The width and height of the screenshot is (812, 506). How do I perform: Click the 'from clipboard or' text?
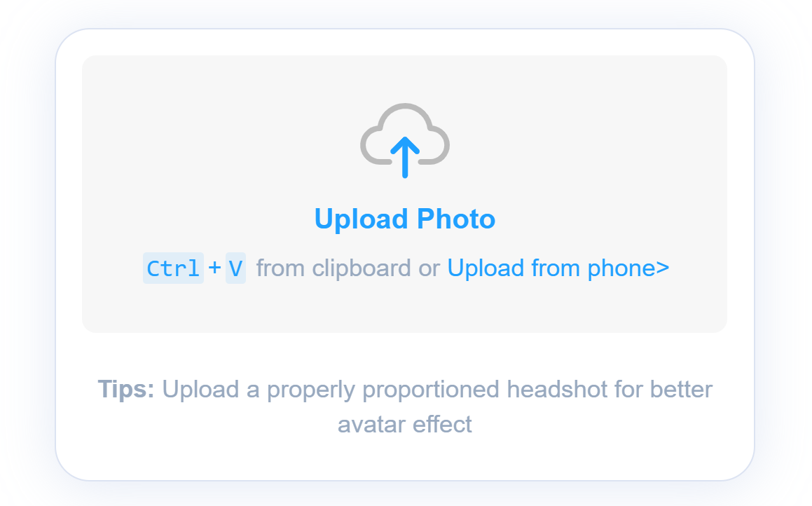coord(347,268)
